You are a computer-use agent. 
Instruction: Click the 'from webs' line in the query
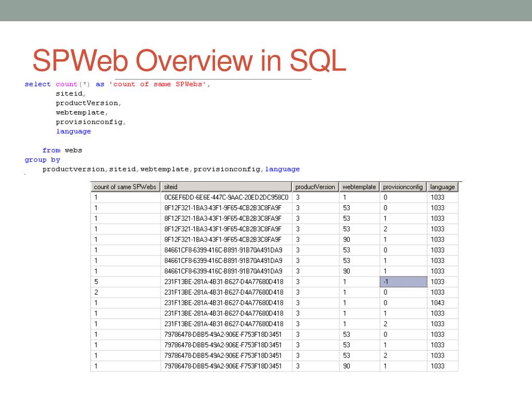[62, 150]
